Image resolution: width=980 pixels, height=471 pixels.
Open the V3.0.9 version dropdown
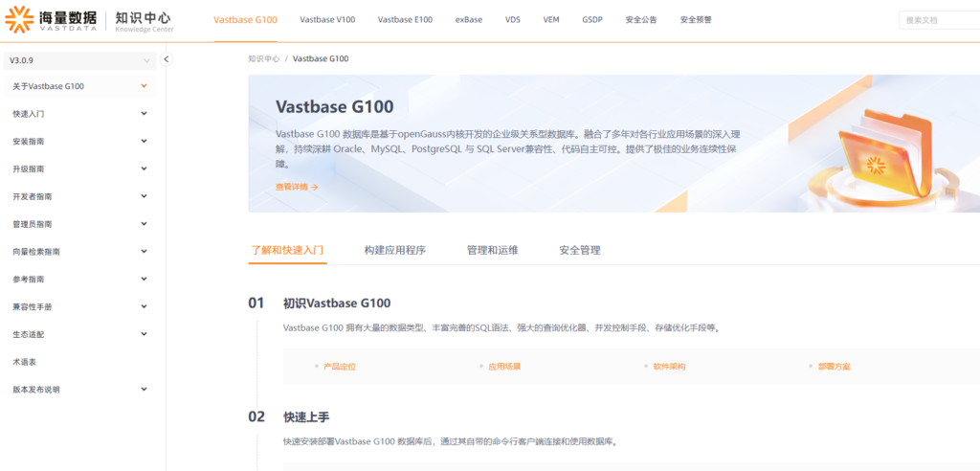click(x=79, y=60)
